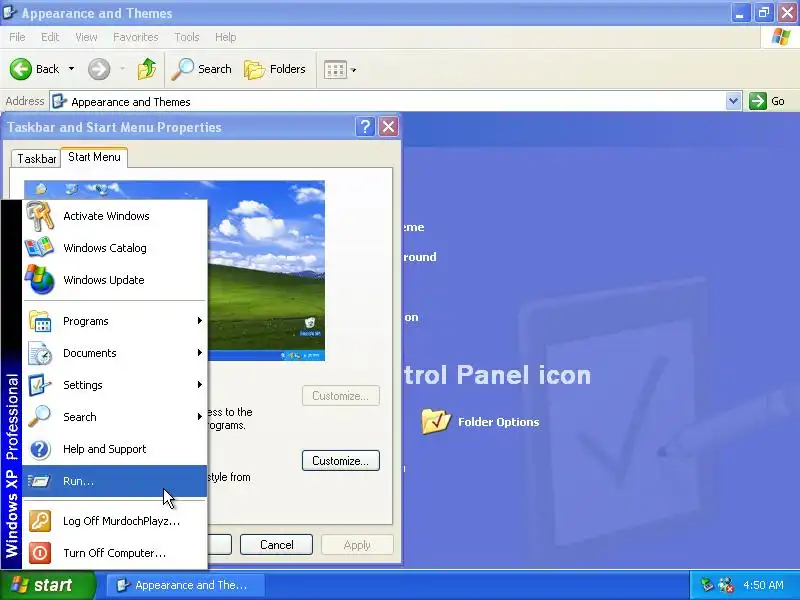This screenshot has width=800, height=600.
Task: Select the Start Menu tab
Action: (x=94, y=157)
